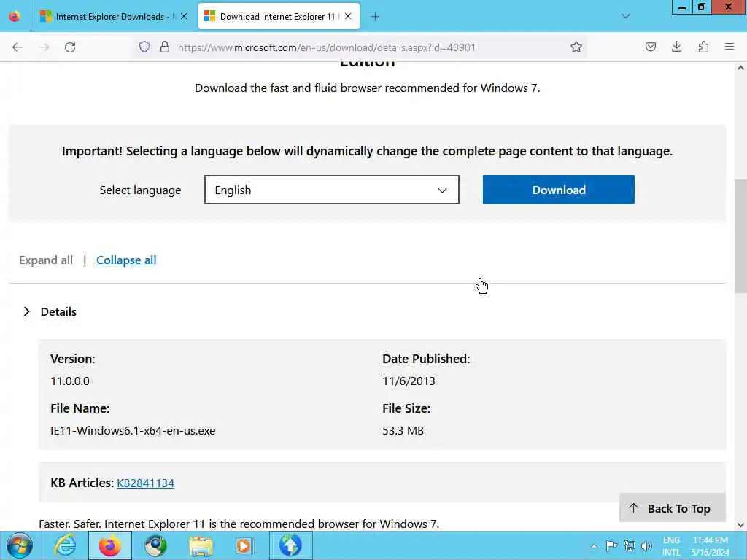Screen dimensions: 747x560
Task: Open Windows Explorer folder taskbar icon
Action: (201, 545)
